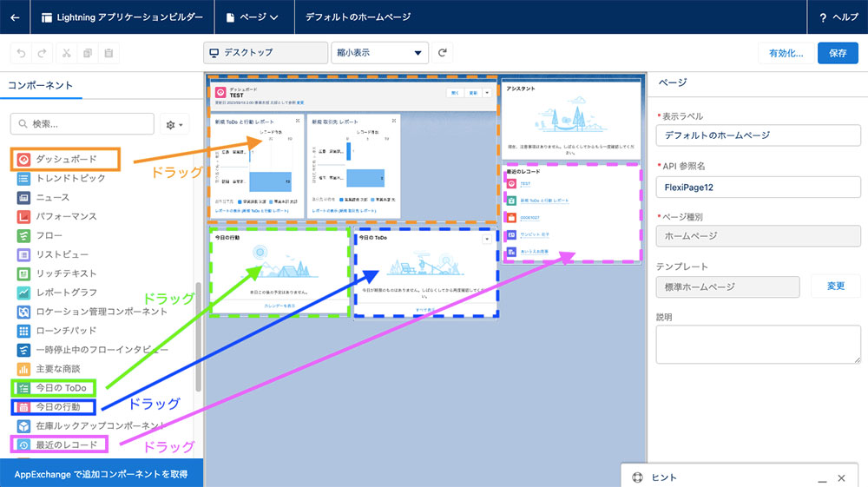Click the 保存 save button
The width and height of the screenshot is (868, 487).
tap(838, 53)
